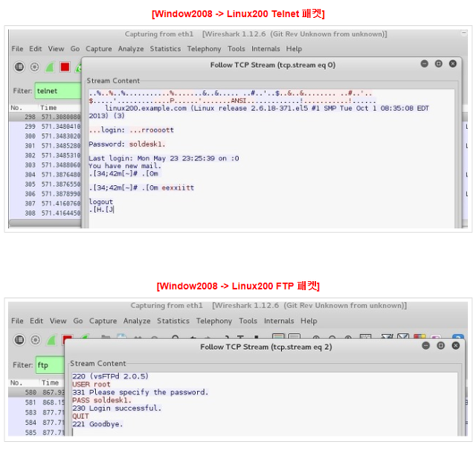Open capture options icon in telnet capture window
The image size is (476, 459).
click(x=34, y=67)
